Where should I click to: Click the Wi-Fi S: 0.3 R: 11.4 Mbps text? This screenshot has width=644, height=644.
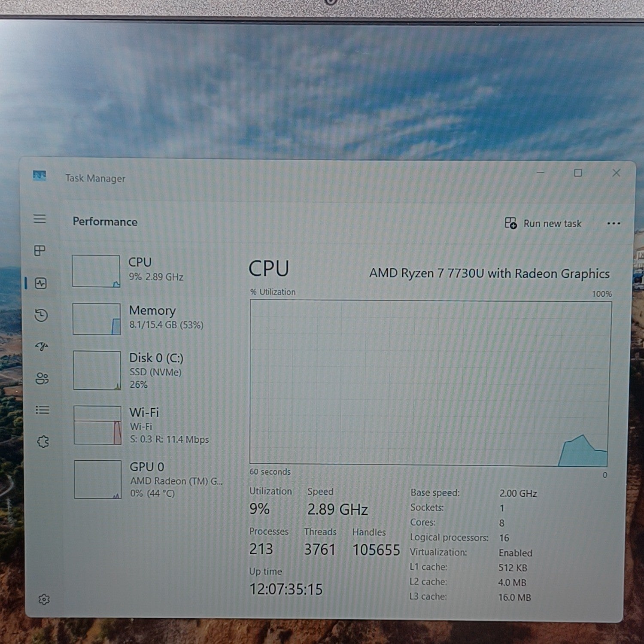[170, 440]
